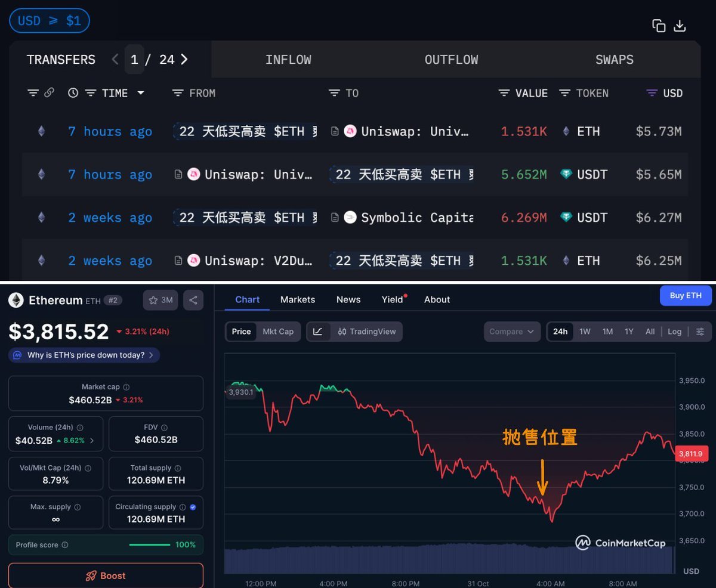This screenshot has height=588, width=716.
Task: Click the Circulating supply info icon
Action: point(181,507)
